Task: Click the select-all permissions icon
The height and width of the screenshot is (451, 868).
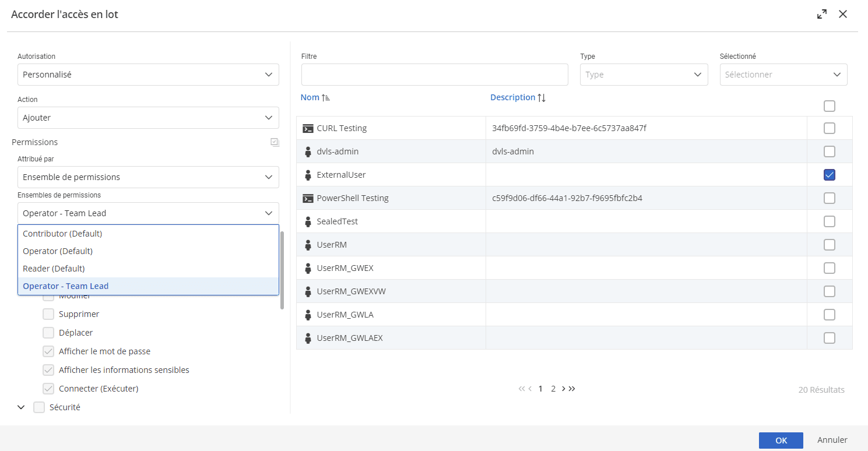Action: (275, 142)
